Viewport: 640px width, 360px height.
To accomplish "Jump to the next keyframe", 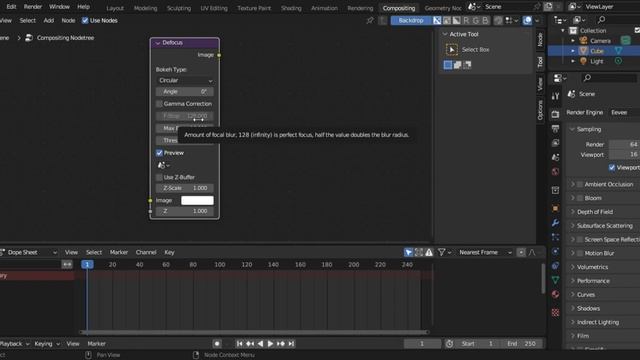I will [281, 344].
